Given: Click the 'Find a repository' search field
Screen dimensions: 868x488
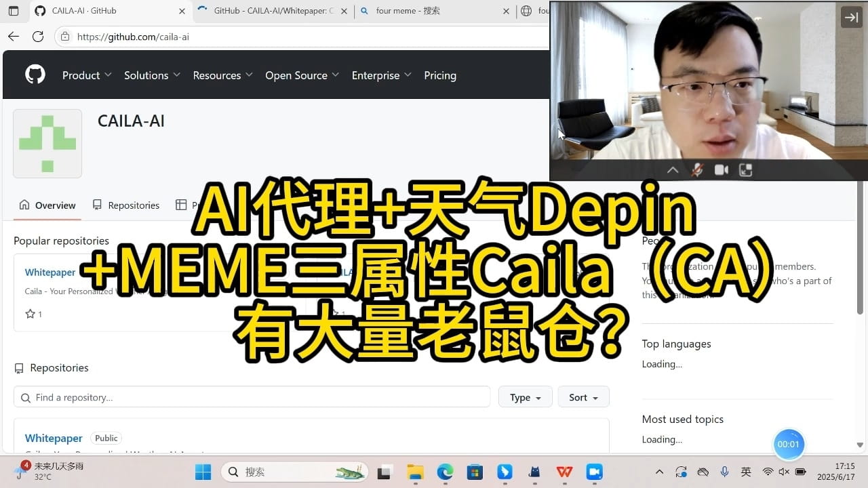Looking at the screenshot, I should [251, 397].
